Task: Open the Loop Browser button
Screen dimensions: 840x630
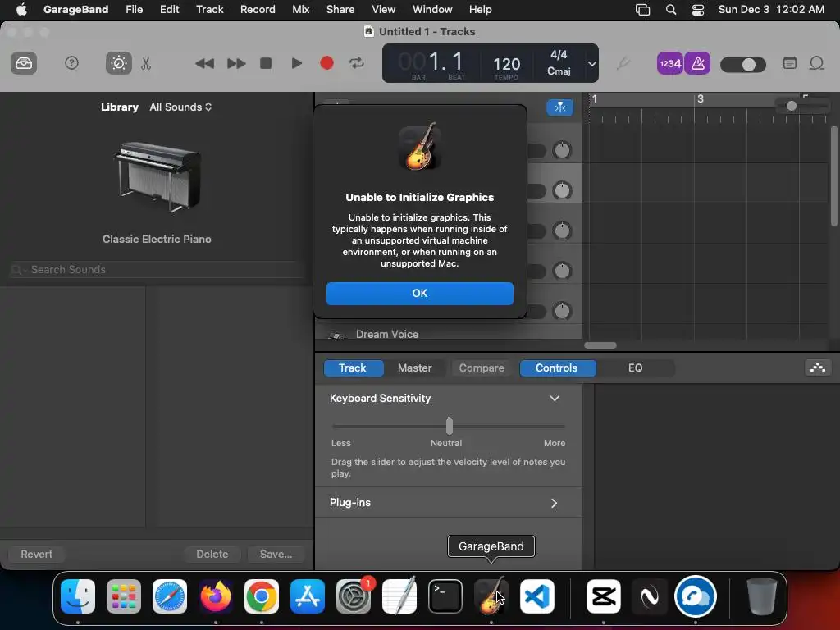Action: pyautogui.click(x=816, y=63)
